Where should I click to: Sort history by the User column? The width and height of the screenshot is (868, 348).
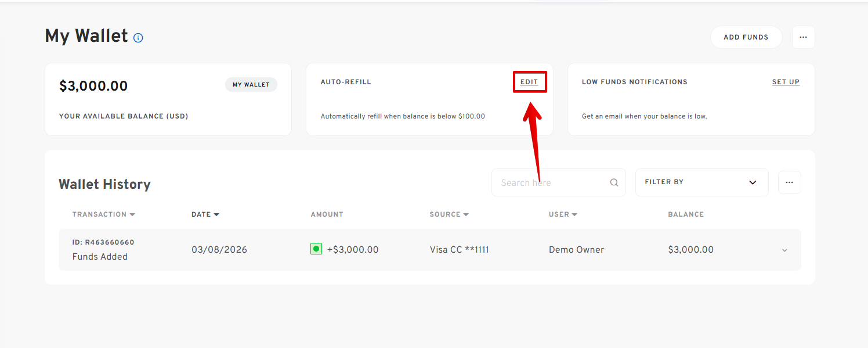(x=563, y=214)
